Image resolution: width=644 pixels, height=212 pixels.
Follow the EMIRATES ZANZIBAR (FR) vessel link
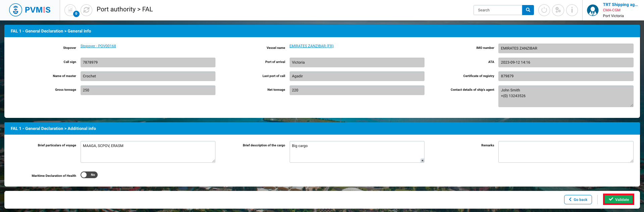pyautogui.click(x=311, y=46)
